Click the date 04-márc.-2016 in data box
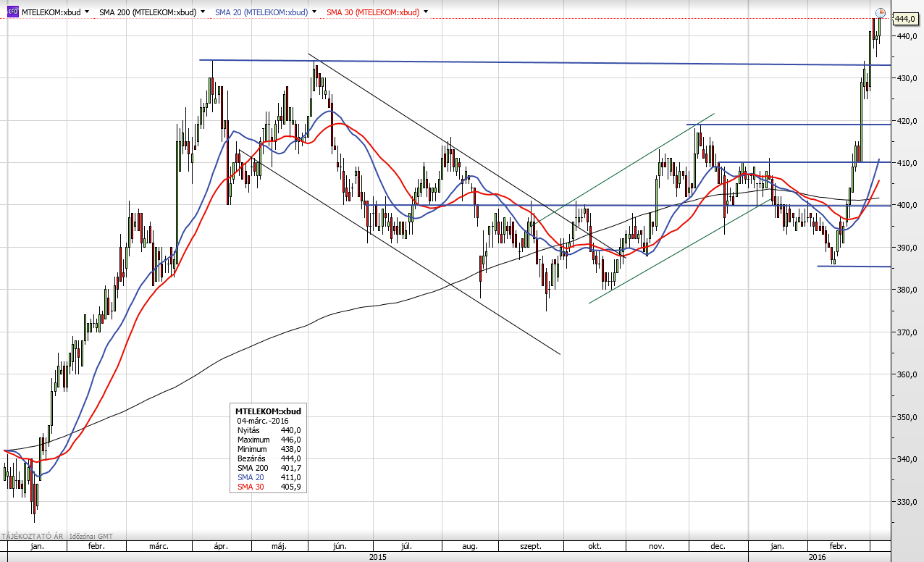Screen dimensions: 924x562 (x=264, y=420)
